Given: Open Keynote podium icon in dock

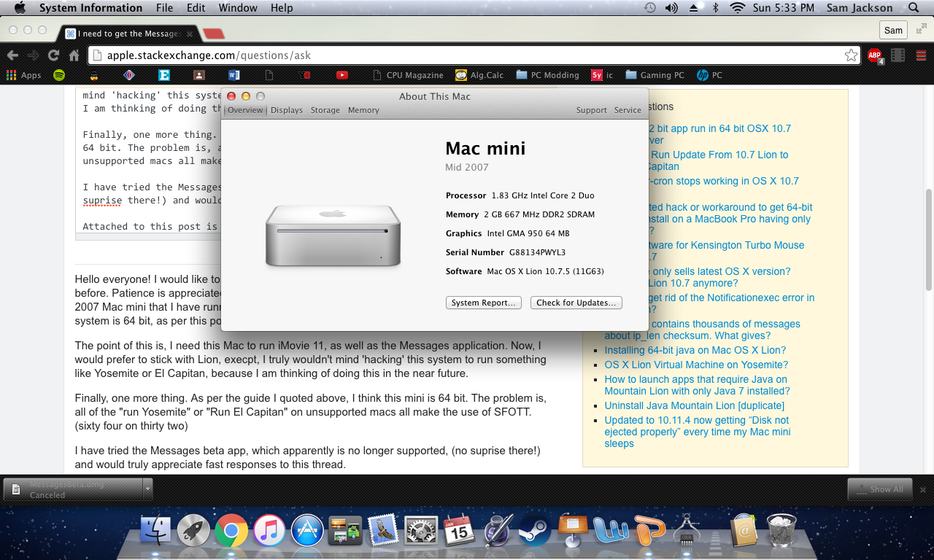Looking at the screenshot, I should coord(573,530).
